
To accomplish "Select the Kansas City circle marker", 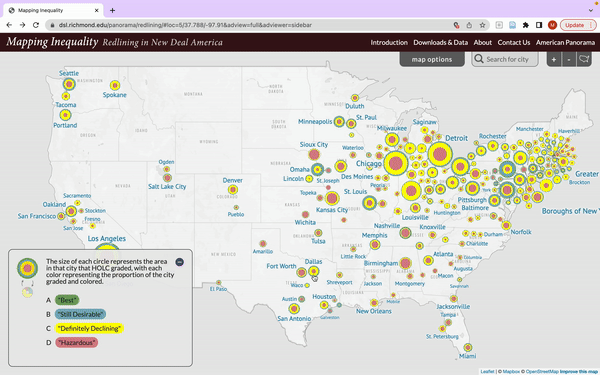I will pyautogui.click(x=332, y=198).
